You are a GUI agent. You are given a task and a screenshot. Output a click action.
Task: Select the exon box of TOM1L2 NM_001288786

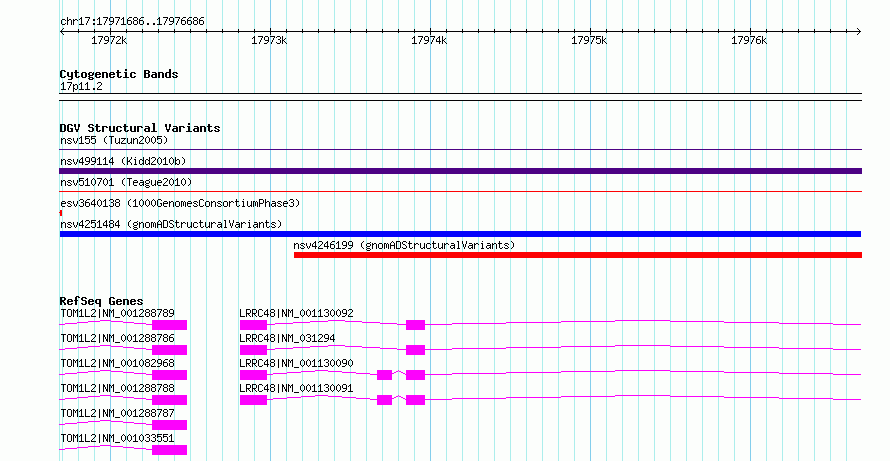(x=170, y=350)
